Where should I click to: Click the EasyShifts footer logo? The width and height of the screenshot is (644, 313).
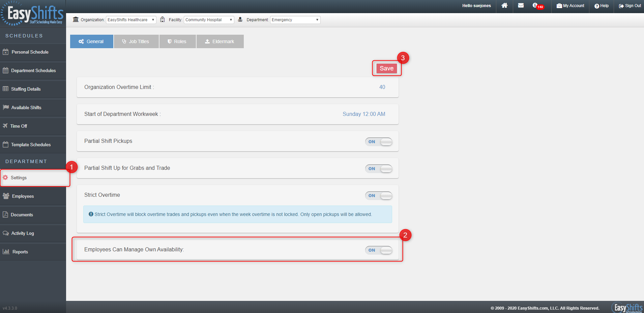tap(627, 307)
